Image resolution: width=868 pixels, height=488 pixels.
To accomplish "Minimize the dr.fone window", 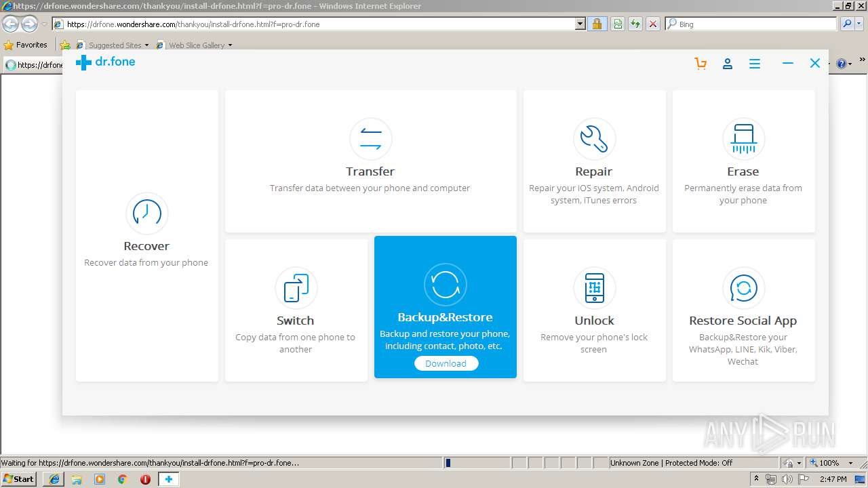I will (x=788, y=63).
